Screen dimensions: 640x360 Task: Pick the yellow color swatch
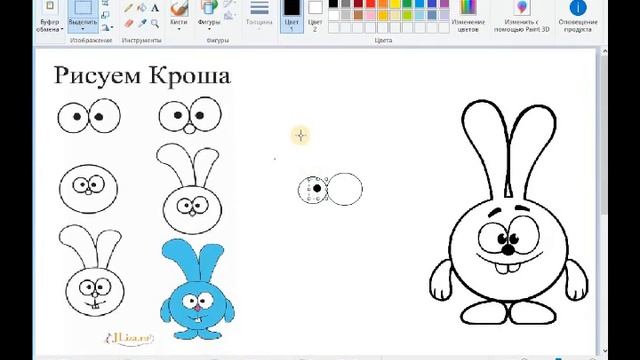click(395, 4)
